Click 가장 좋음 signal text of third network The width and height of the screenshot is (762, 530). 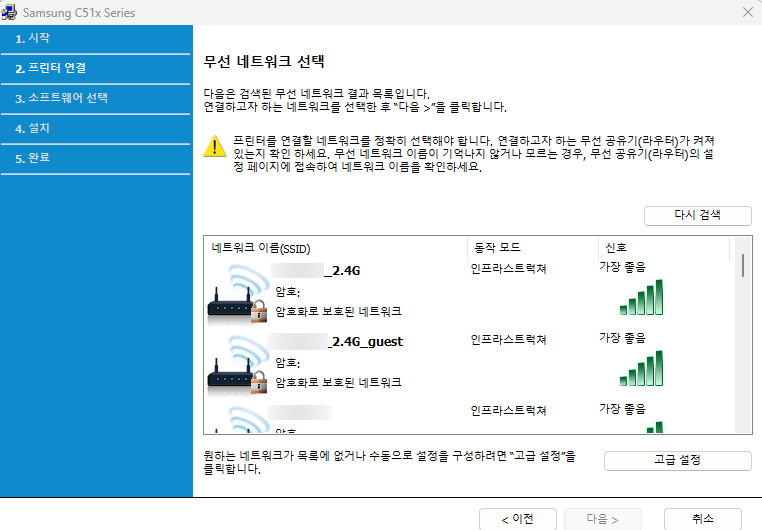tap(623, 409)
